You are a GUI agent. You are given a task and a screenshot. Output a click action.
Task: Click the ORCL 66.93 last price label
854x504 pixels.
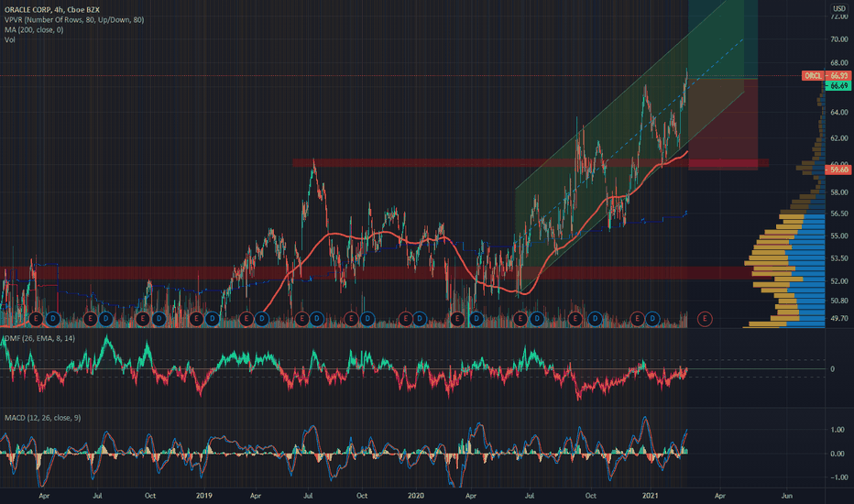pos(826,76)
